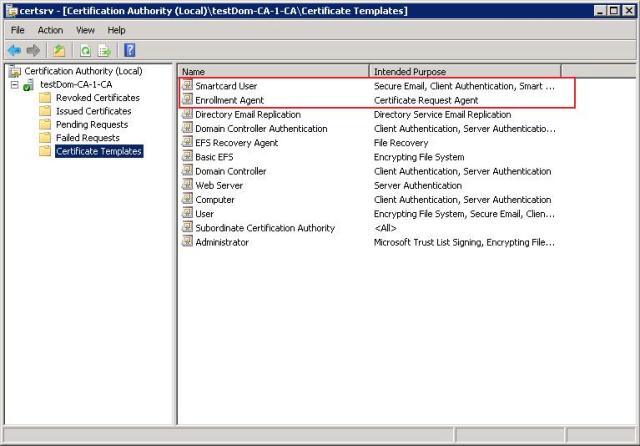Click the Refresh toolbar icon
This screenshot has width=640, height=446.
[86, 50]
